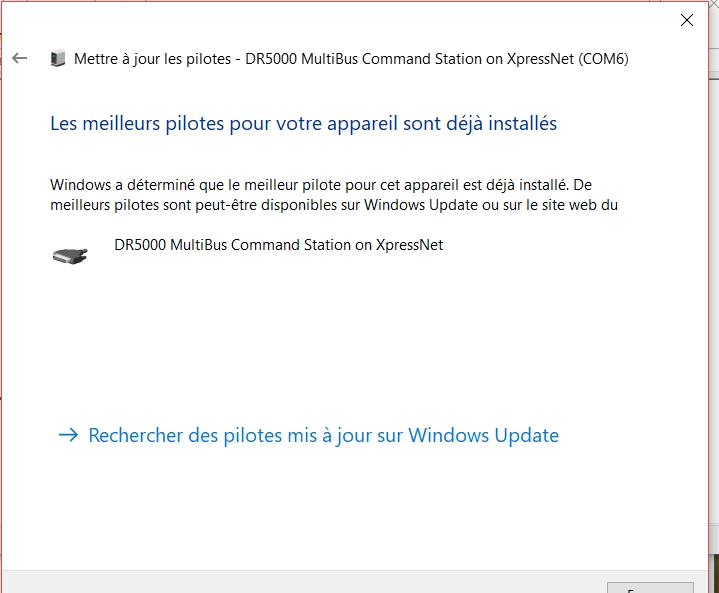Click the partially visible Fermer button
Viewport: 719px width, 593px height.
[650, 588]
